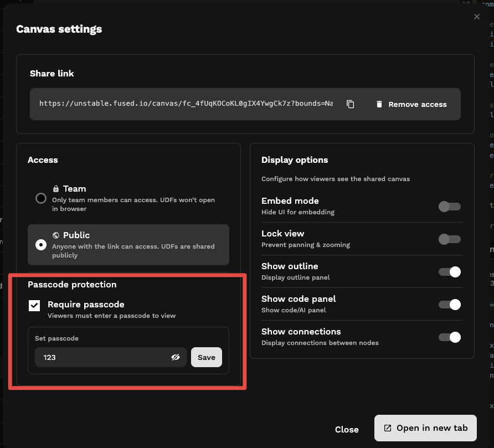Disable Show connections between nodes
Viewport: 494px width, 448px height.
(450, 337)
